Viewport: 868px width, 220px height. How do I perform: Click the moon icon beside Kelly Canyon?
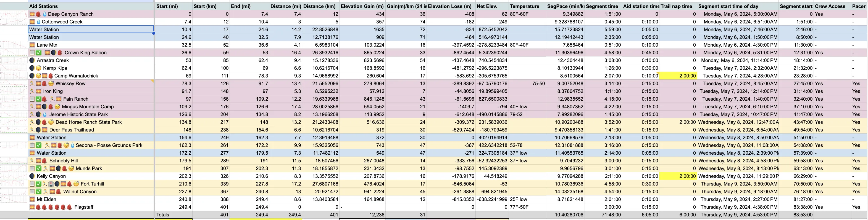32,176
